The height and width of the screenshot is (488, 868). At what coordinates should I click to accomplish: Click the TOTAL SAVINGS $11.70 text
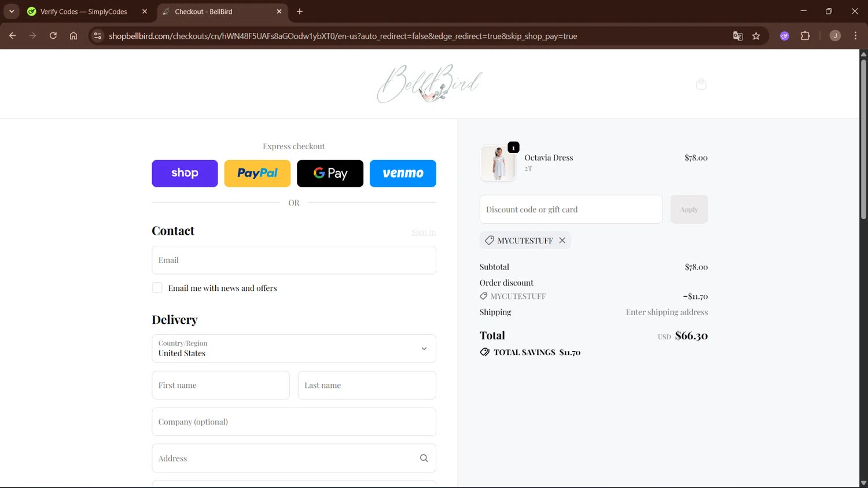pos(537,352)
